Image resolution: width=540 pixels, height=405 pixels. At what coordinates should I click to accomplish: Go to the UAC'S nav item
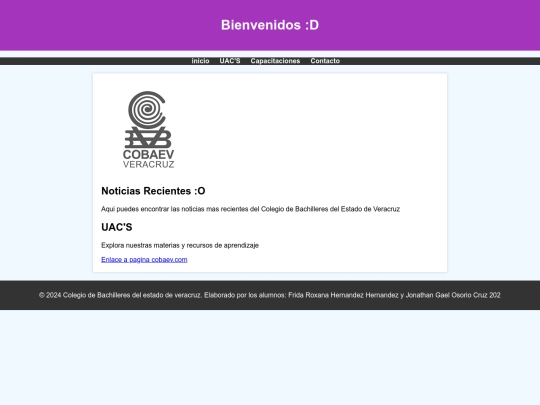230,61
